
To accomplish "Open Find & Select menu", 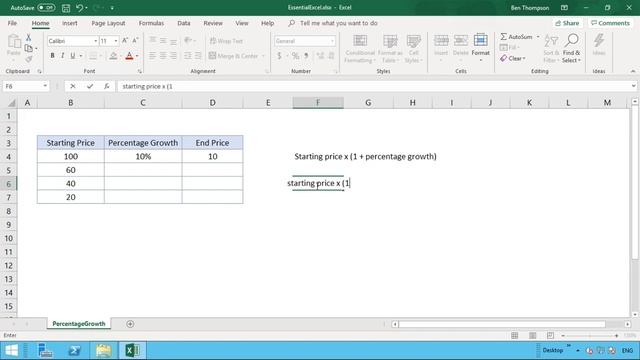I will [x=571, y=49].
